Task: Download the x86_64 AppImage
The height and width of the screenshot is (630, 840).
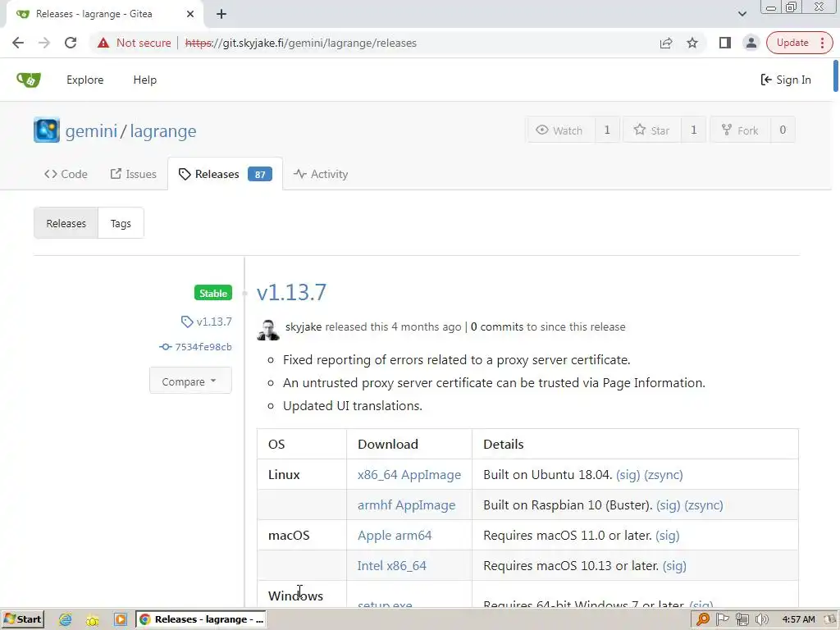Action: pos(409,475)
